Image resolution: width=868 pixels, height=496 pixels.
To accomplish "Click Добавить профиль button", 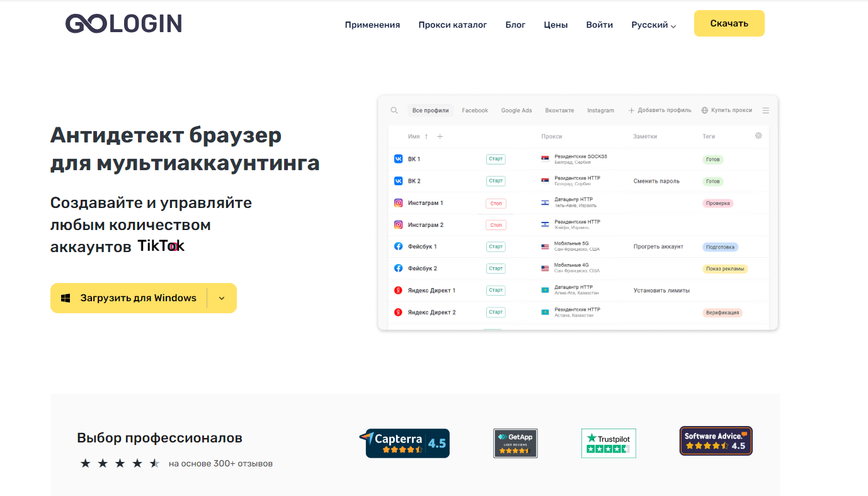I will pyautogui.click(x=660, y=110).
